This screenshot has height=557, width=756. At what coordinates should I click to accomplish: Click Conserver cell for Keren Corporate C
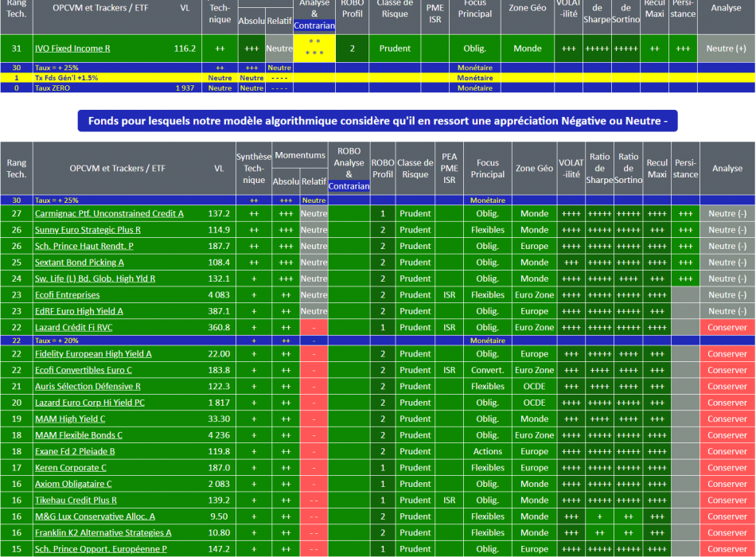(x=727, y=468)
